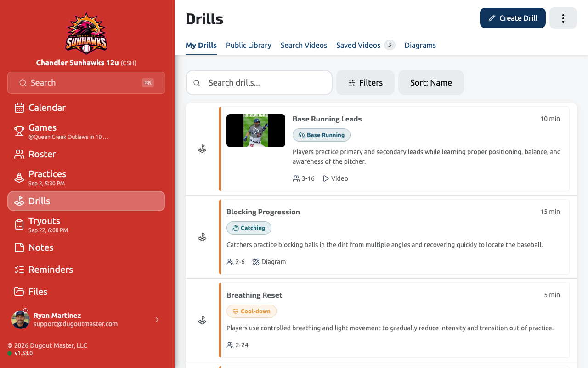Click the Base Running Leads description text

427,156
